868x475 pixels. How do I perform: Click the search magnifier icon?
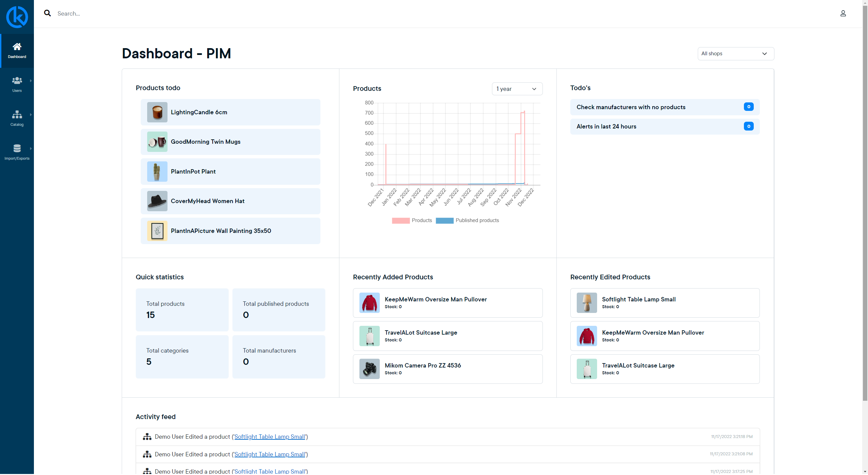point(47,13)
